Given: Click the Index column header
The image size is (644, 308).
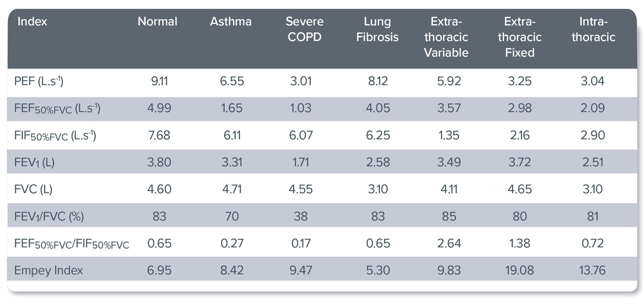Looking at the screenshot, I should click(x=32, y=22).
